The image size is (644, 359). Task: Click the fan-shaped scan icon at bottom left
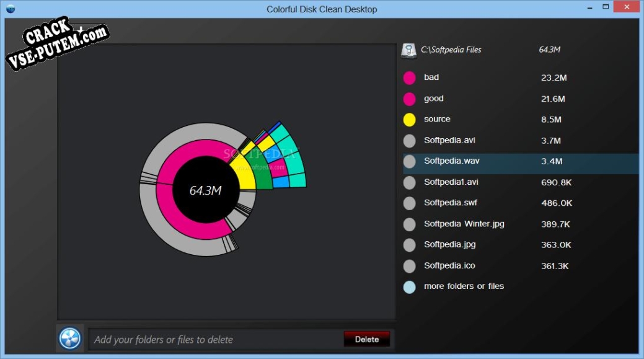70,339
